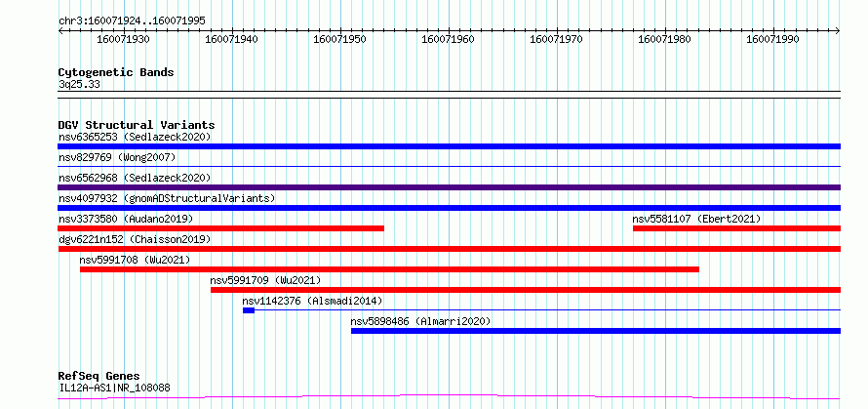Open the IL12A-AS1|NR_108088 gene label
Viewport: 868px width, 409px height.
click(x=114, y=388)
